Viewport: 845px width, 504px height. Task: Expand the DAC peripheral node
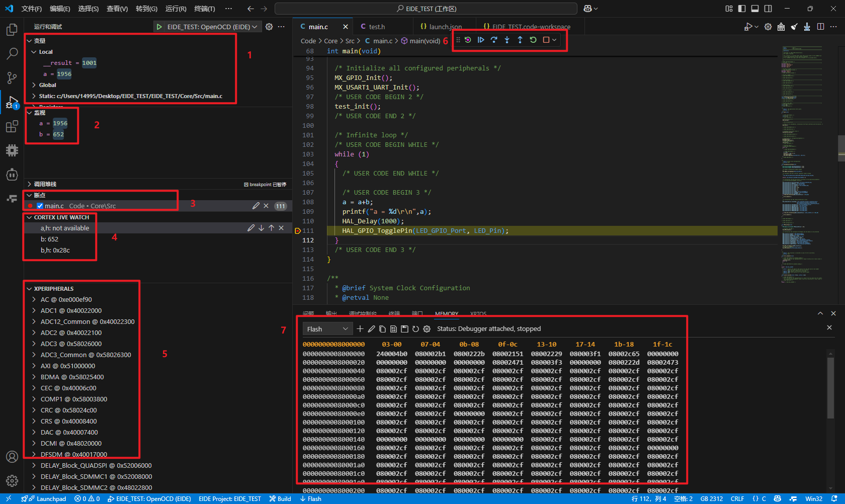(34, 432)
